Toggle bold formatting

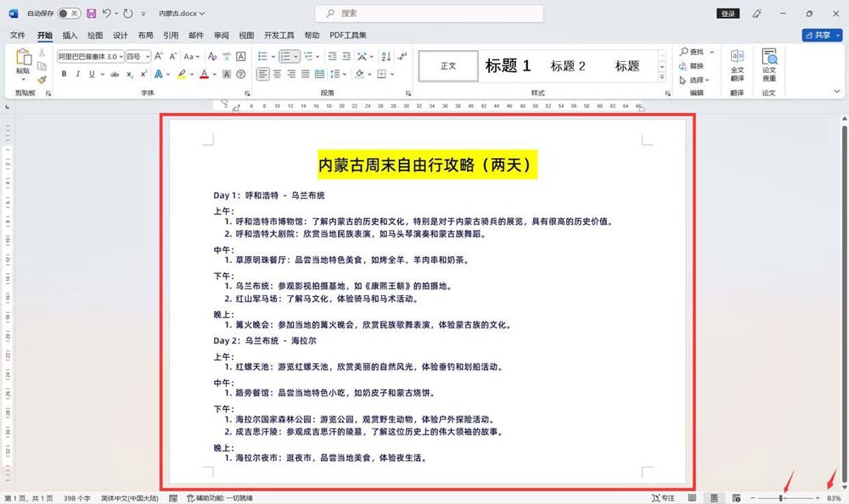coord(64,74)
